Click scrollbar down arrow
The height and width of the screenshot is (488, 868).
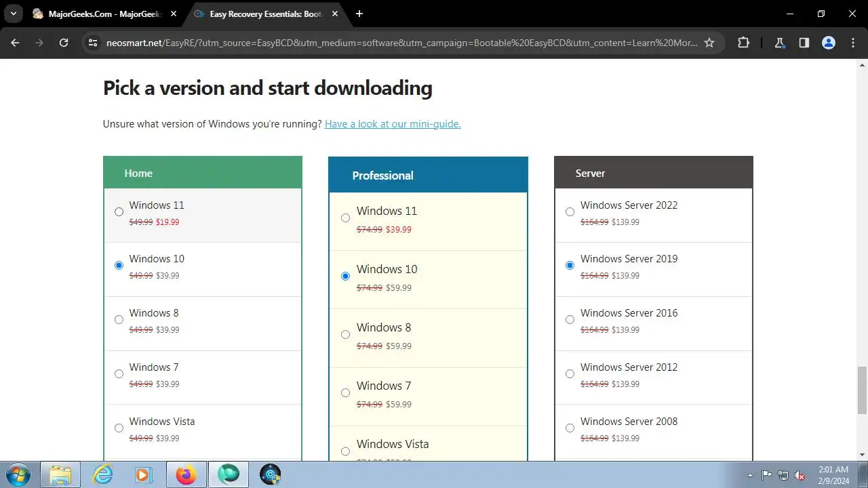862,455
